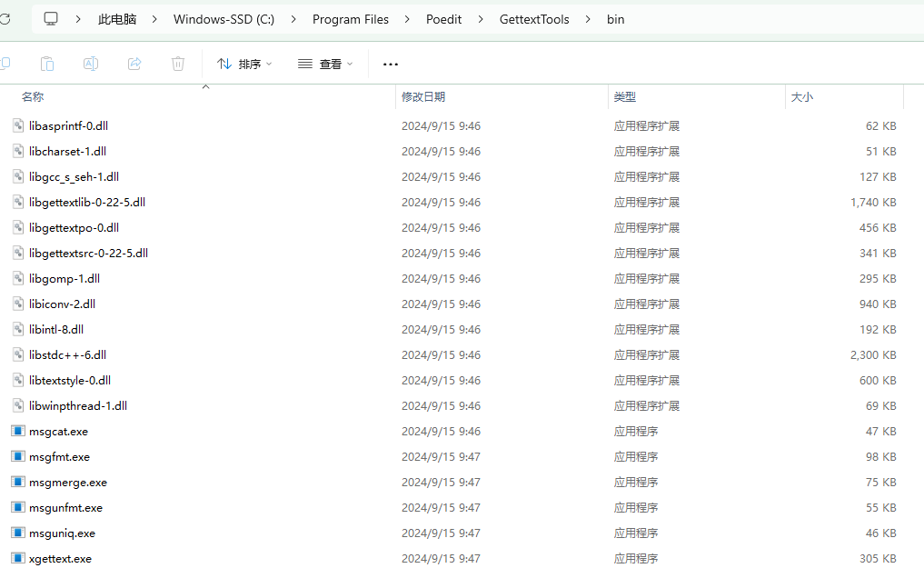Select the file name libintl-8.dll

(x=56, y=329)
